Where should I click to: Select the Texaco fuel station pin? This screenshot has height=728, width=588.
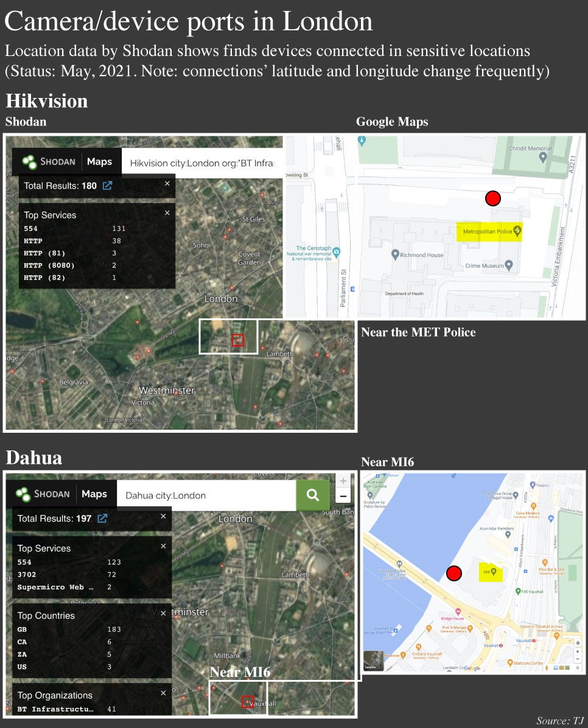click(533, 485)
